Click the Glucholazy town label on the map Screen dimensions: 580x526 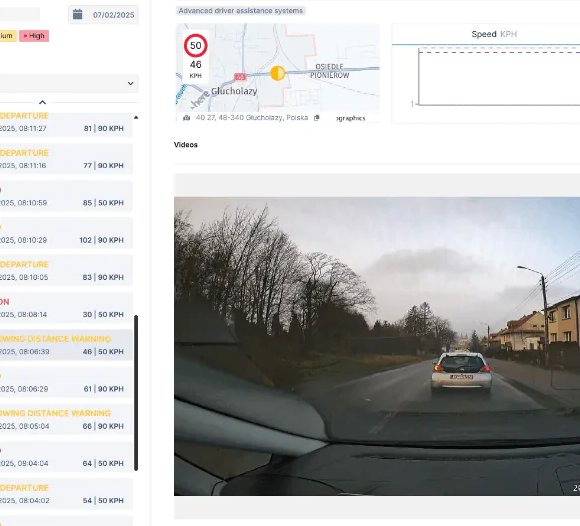point(234,91)
